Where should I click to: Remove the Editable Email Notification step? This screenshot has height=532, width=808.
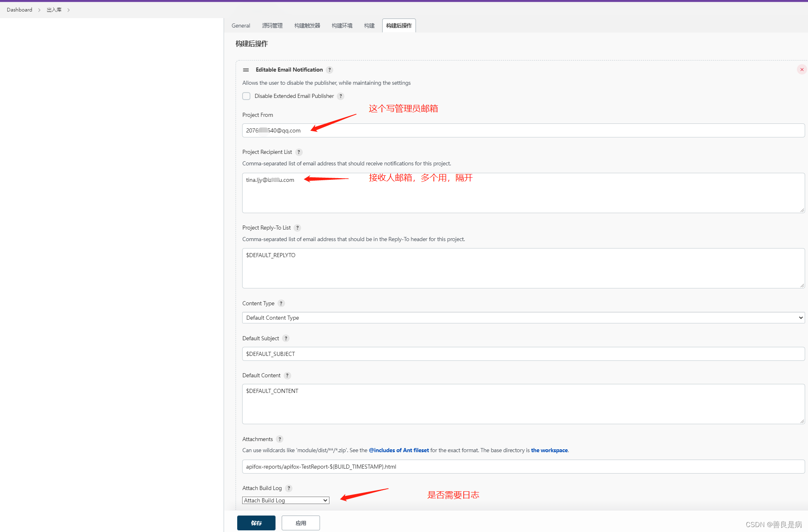pyautogui.click(x=801, y=70)
